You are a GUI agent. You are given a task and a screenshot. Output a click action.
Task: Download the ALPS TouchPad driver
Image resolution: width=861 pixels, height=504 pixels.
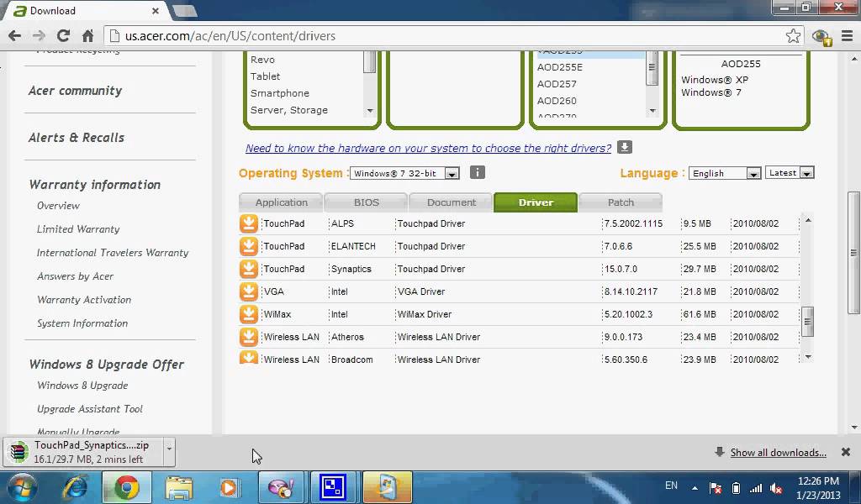(248, 223)
